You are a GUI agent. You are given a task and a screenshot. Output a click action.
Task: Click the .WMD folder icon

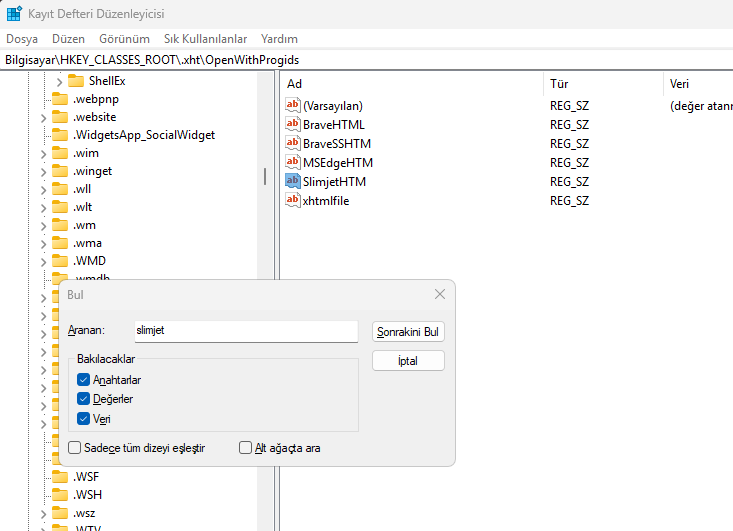point(60,260)
